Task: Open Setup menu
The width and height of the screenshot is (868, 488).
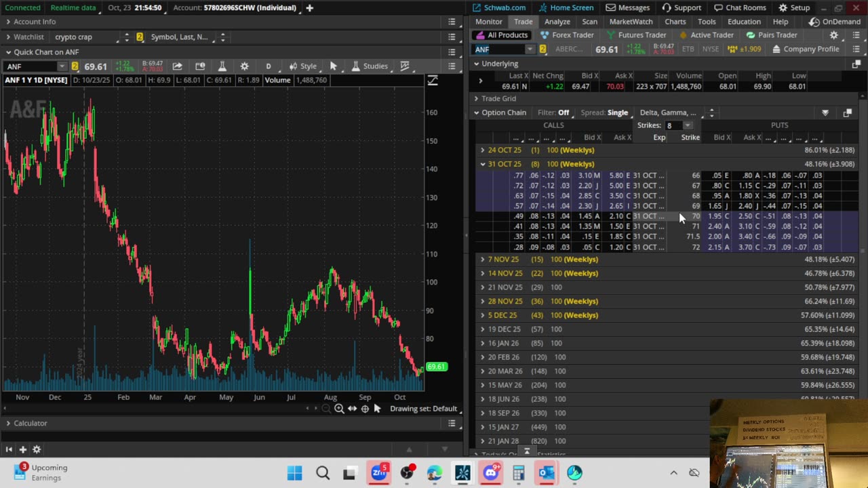Action: (794, 7)
